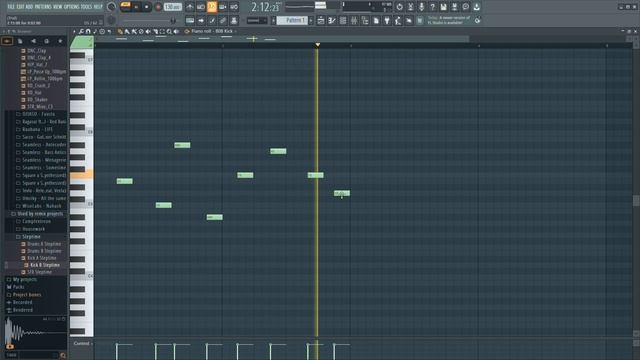
Task: Toggle blend recording overdub icon
Action: (223, 7)
